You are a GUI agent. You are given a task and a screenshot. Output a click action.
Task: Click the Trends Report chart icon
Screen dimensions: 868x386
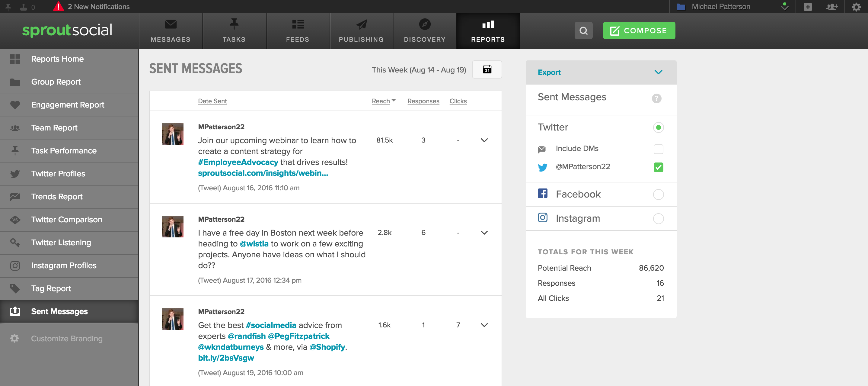[x=15, y=197]
